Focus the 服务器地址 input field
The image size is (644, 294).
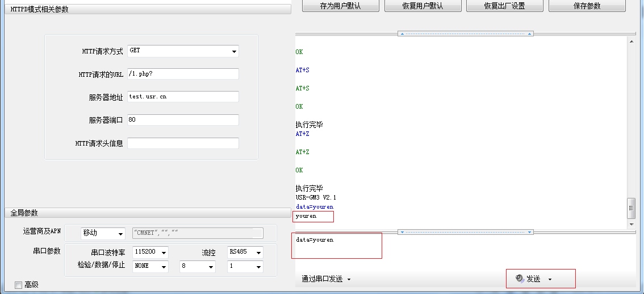pyautogui.click(x=183, y=97)
